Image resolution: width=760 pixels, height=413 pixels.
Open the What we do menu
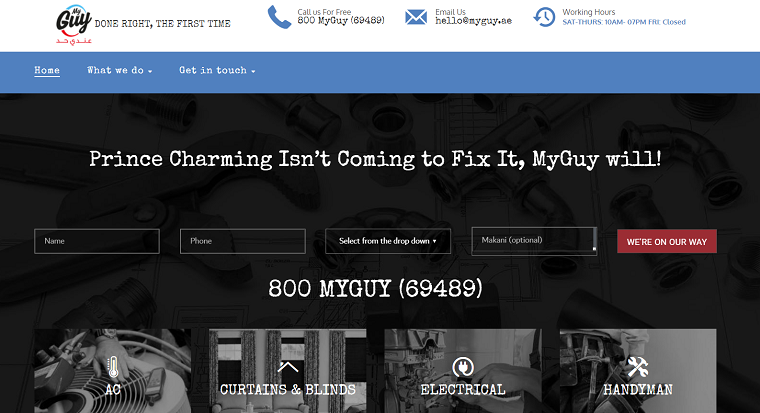click(x=120, y=70)
